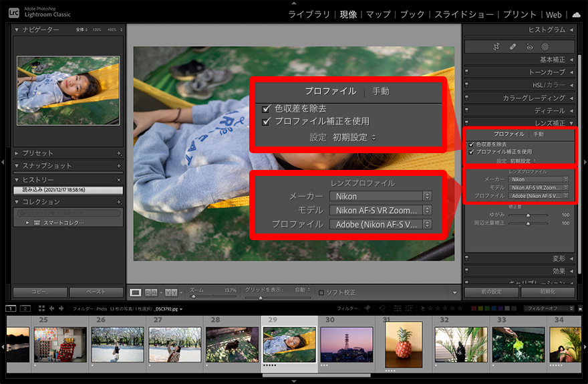Select the spot removal (healing) tool

pos(512,47)
